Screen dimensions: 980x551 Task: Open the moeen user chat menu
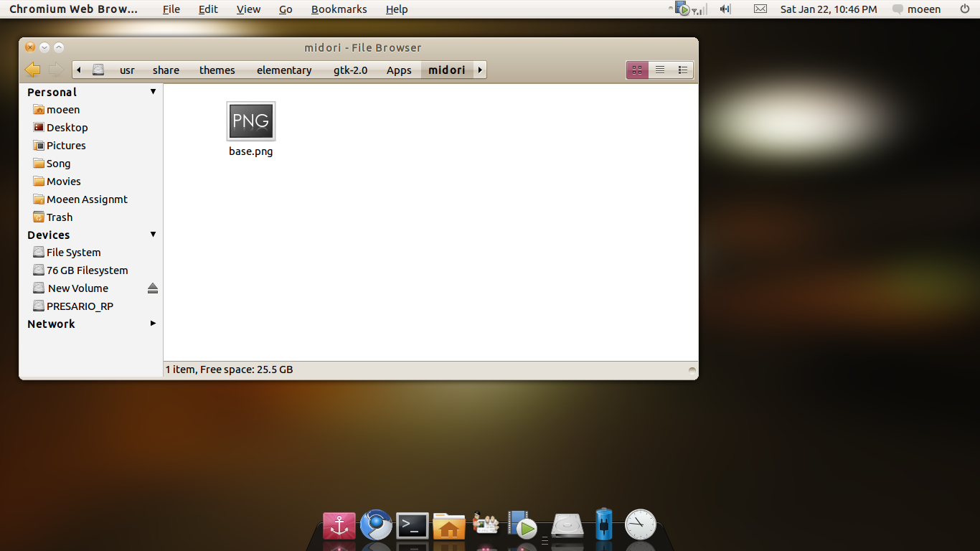(916, 9)
